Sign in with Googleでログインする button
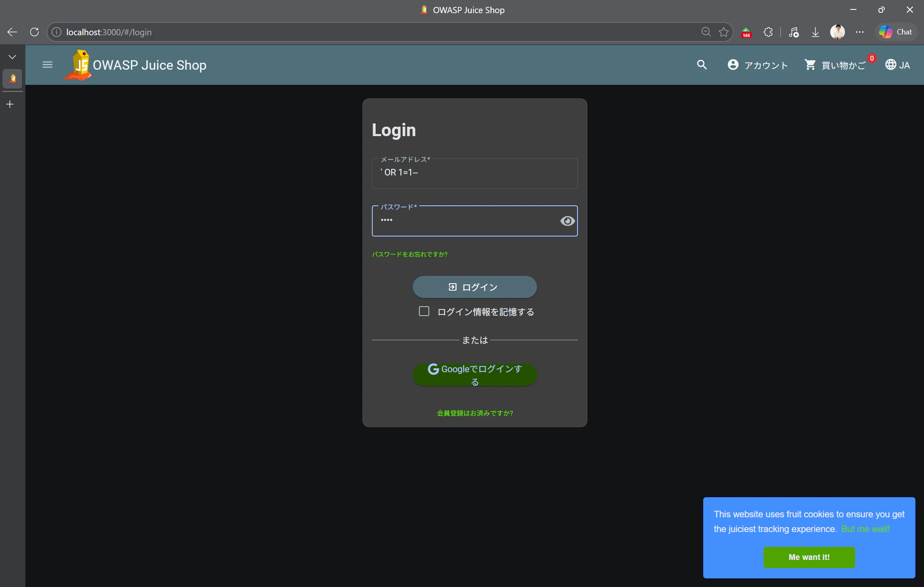 tap(475, 375)
